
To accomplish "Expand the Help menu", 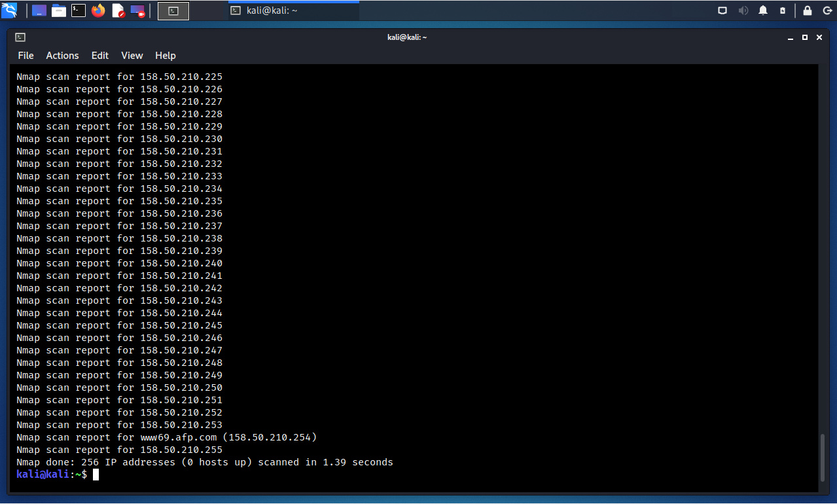I will (166, 56).
